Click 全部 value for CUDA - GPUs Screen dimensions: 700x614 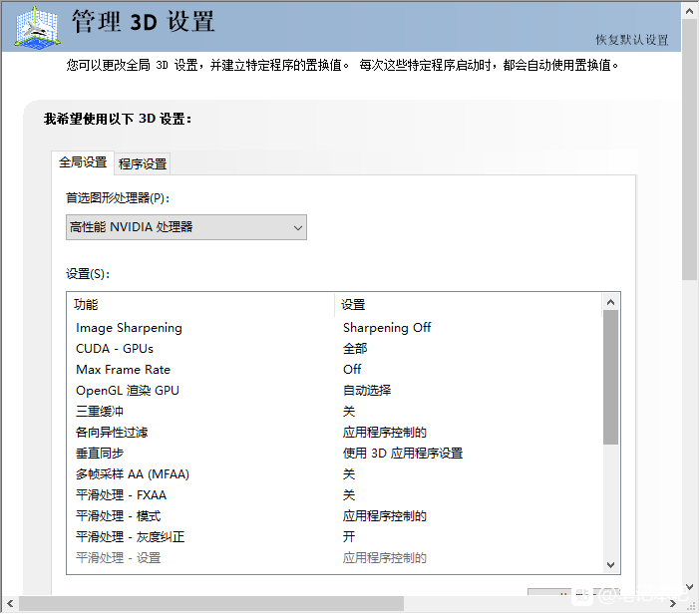(x=355, y=349)
